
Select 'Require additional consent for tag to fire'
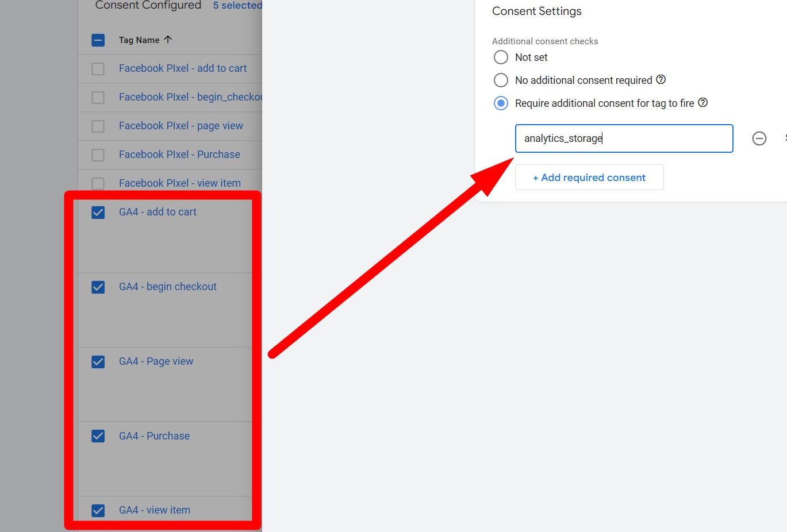pyautogui.click(x=501, y=103)
